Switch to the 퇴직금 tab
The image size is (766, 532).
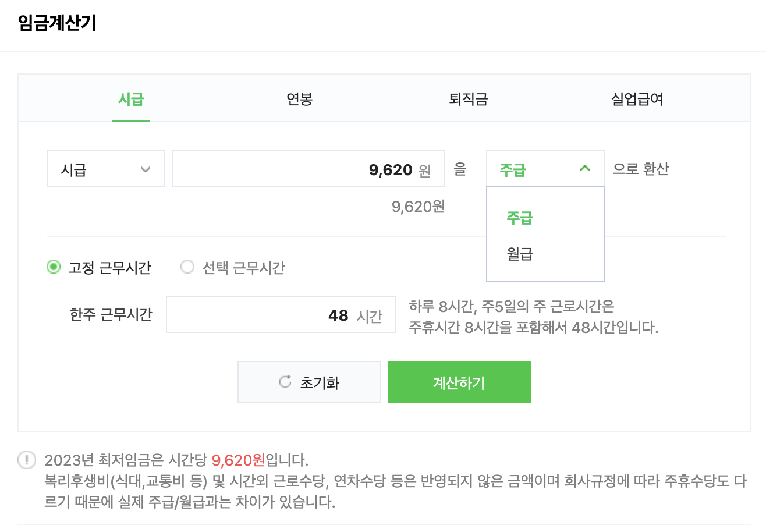pos(469,99)
